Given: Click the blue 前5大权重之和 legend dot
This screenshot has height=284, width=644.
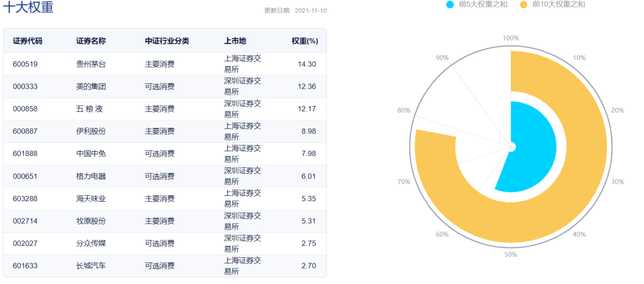Looking at the screenshot, I should [450, 5].
